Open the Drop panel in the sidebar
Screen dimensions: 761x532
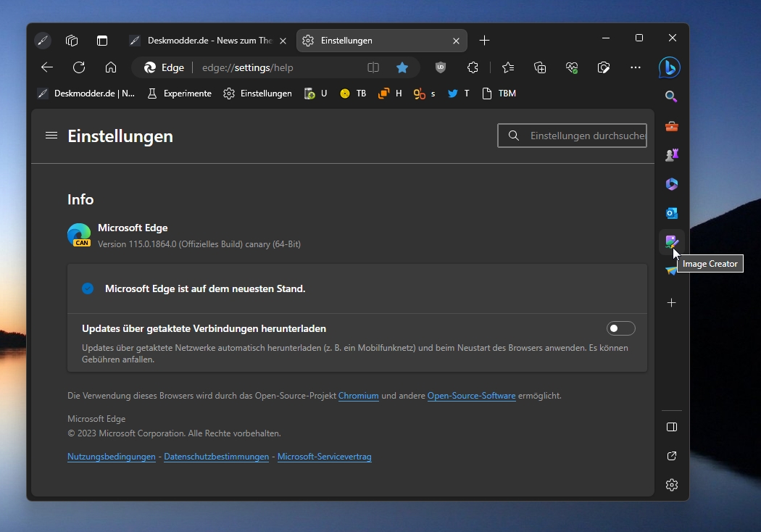pos(671,271)
